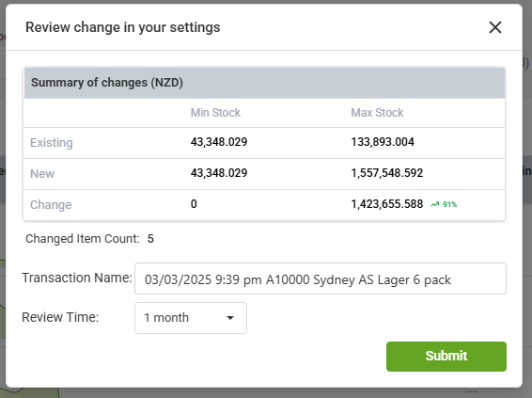The image size is (532, 398).
Task: Select the New row label
Action: click(42, 173)
